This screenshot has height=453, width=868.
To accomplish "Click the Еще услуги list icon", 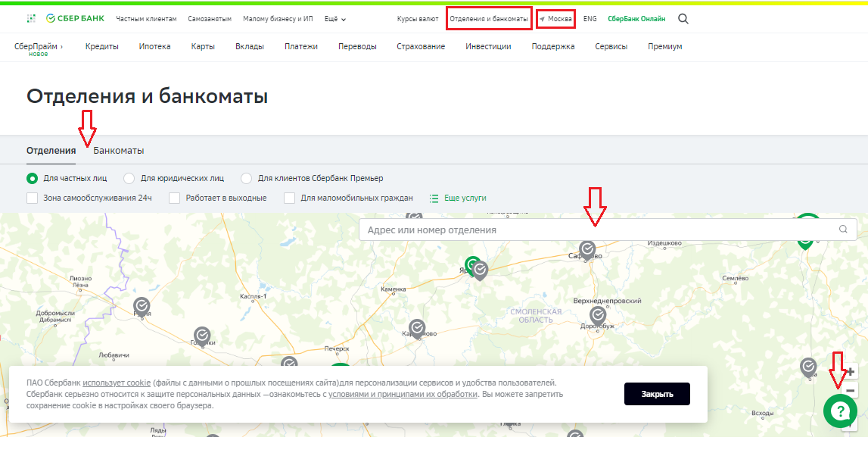I will 434,198.
